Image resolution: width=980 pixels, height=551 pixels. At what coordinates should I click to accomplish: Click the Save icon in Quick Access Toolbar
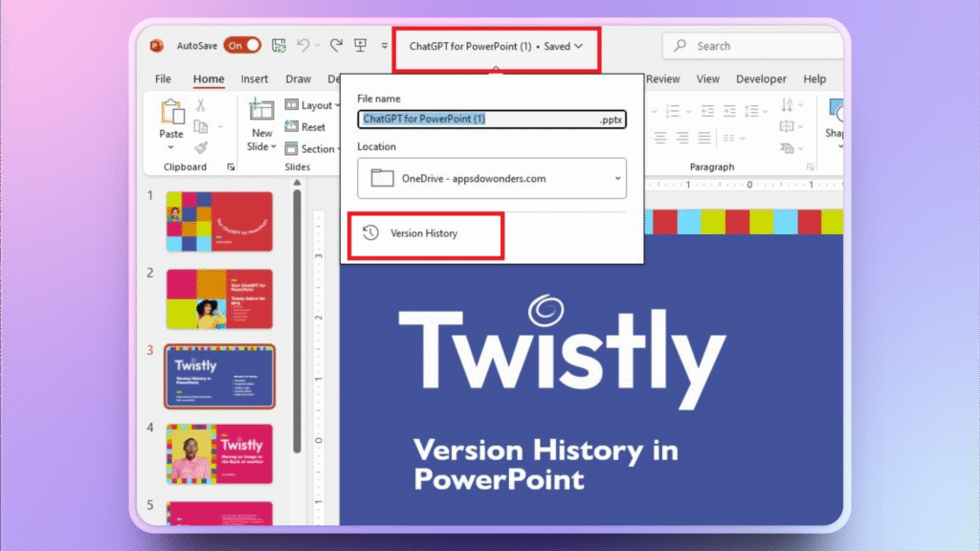(x=278, y=45)
